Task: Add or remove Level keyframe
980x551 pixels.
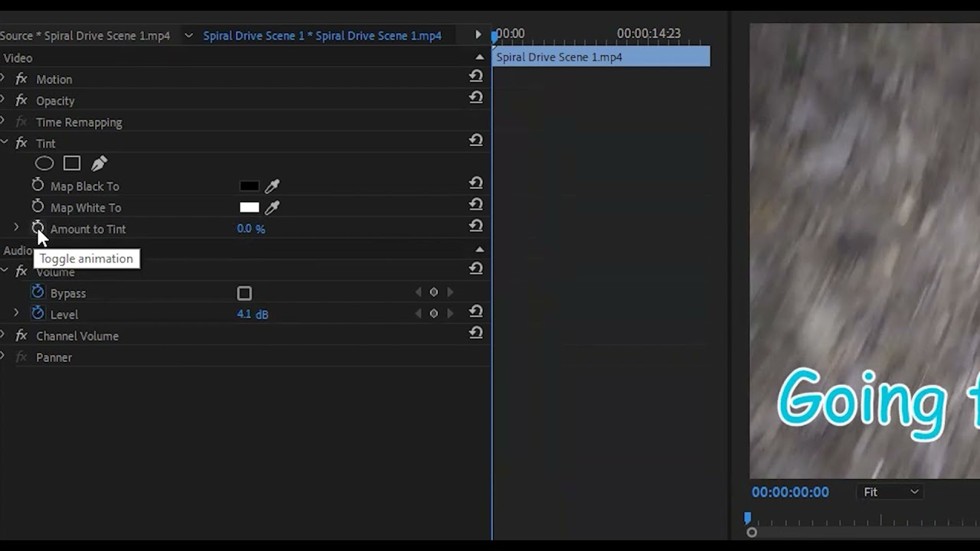Action: [434, 314]
